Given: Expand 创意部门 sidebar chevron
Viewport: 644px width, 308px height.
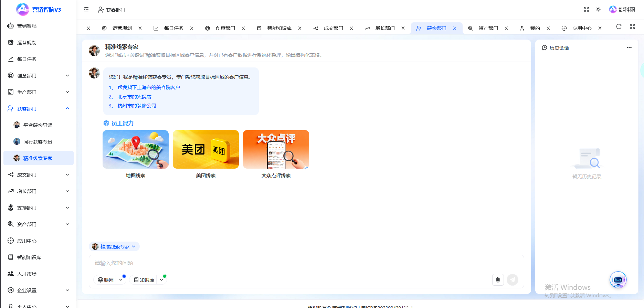Looking at the screenshot, I should (67, 76).
